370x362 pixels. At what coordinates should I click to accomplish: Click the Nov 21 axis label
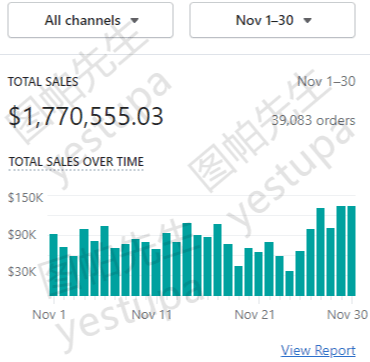(x=255, y=315)
